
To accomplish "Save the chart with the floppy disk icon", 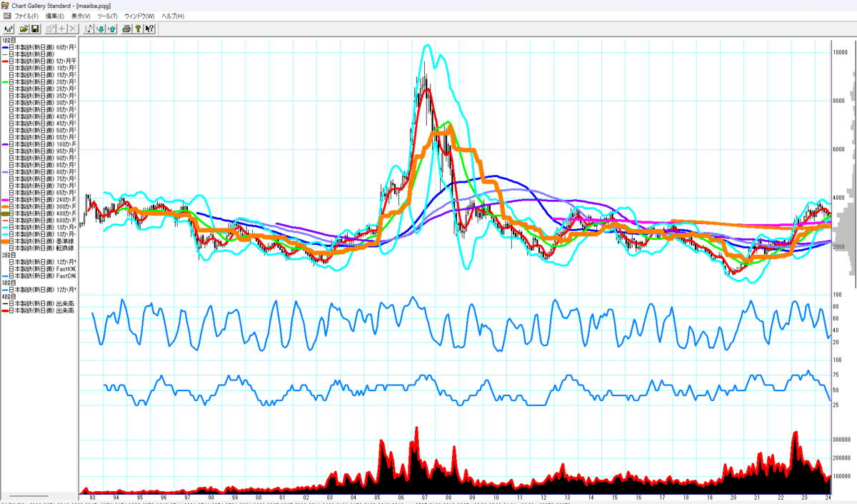I will point(35,29).
